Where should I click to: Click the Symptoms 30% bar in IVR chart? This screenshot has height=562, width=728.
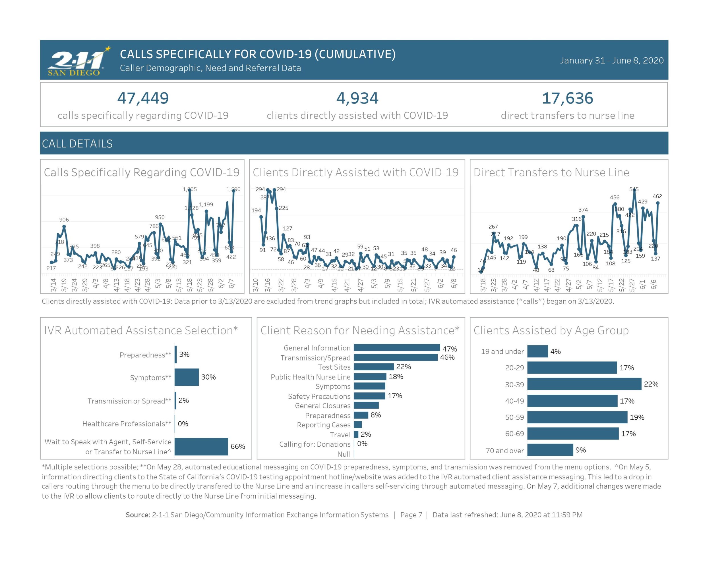click(187, 377)
